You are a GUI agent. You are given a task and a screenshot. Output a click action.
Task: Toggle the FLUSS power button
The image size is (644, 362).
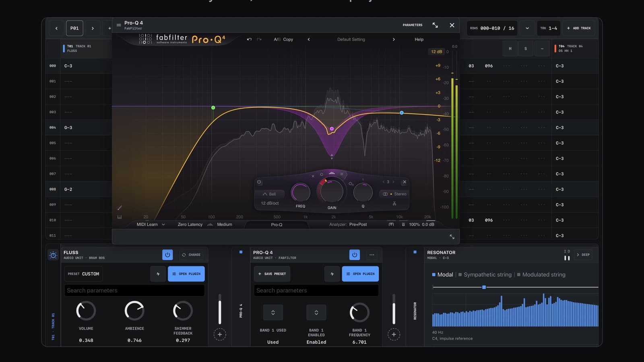click(x=167, y=255)
